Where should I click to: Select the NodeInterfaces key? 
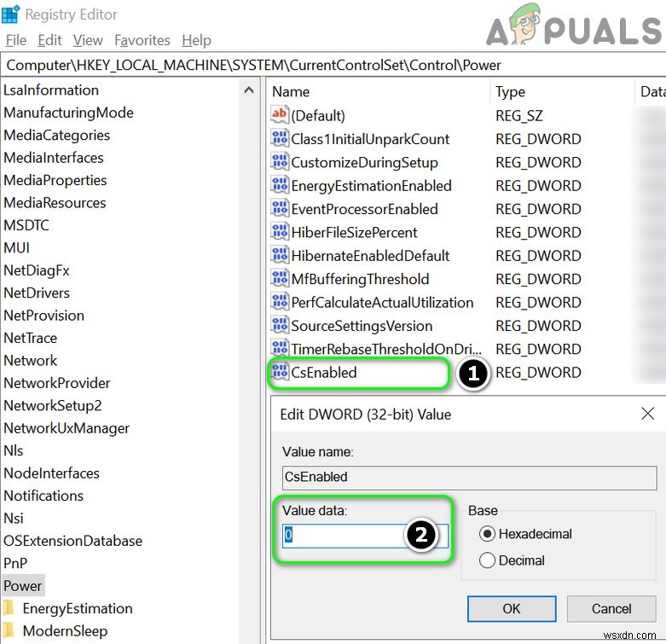click(x=51, y=473)
